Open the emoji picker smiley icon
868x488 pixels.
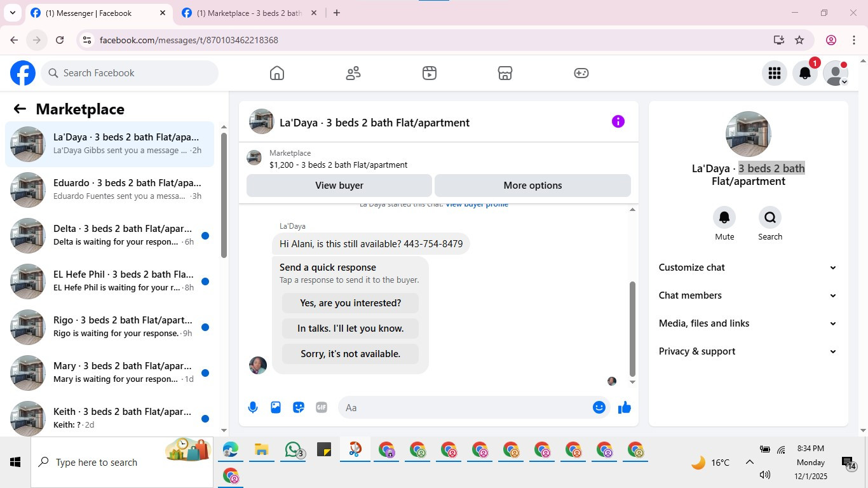[x=599, y=407]
